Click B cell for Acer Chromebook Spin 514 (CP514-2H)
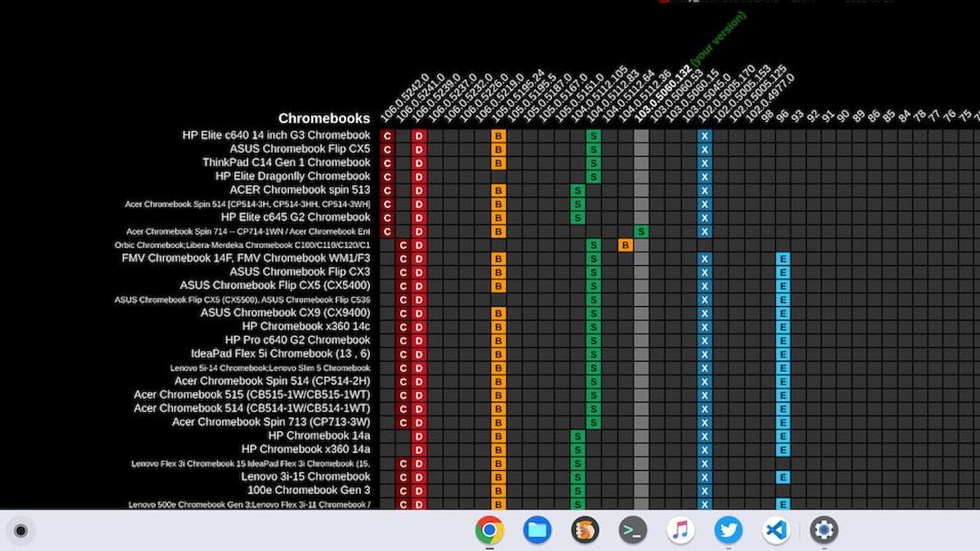The image size is (980, 551). [498, 381]
